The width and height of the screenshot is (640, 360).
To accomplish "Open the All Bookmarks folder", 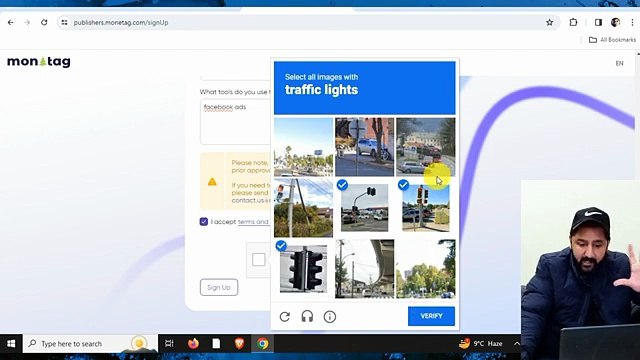I will coord(612,40).
